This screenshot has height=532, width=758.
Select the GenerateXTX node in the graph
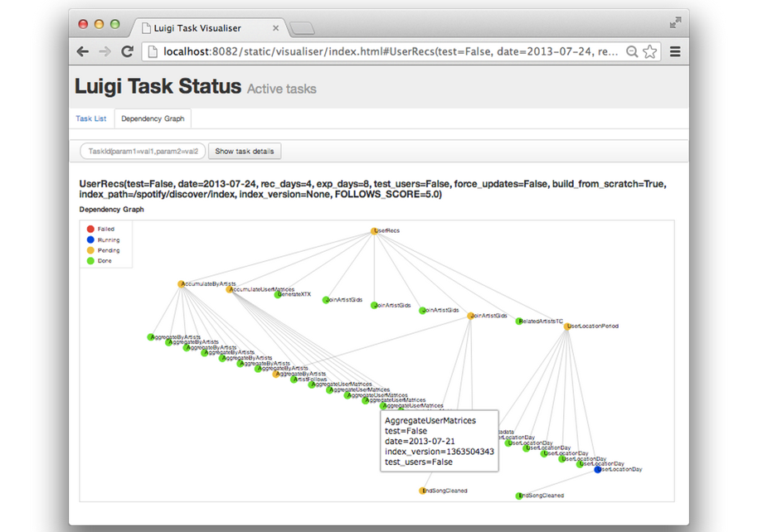(x=279, y=293)
